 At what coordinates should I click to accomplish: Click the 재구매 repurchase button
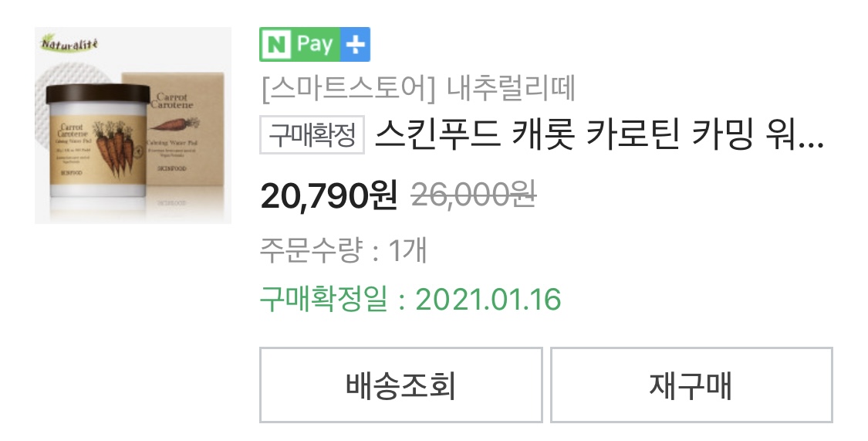tap(691, 385)
